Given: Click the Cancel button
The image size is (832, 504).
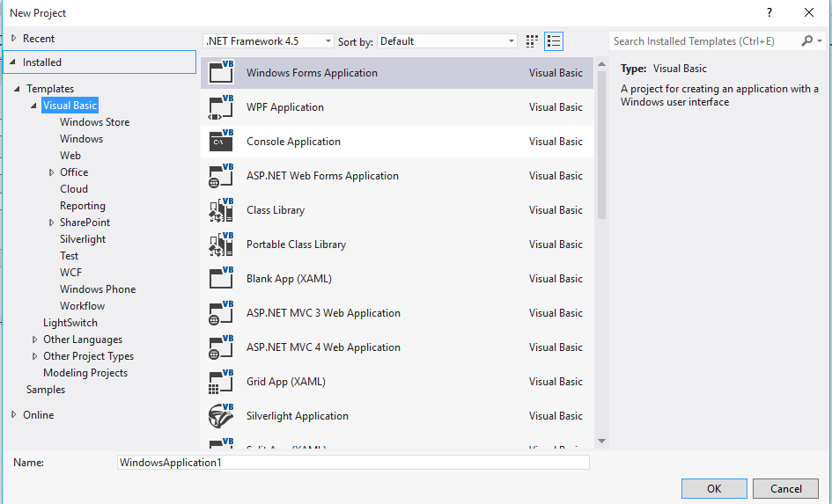Looking at the screenshot, I should pyautogui.click(x=786, y=489).
